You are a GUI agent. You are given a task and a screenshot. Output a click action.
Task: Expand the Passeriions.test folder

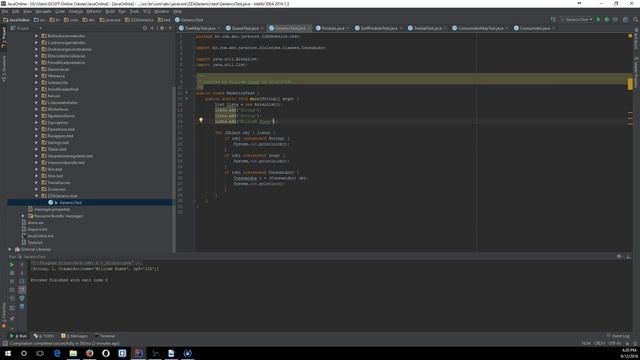click(36, 129)
